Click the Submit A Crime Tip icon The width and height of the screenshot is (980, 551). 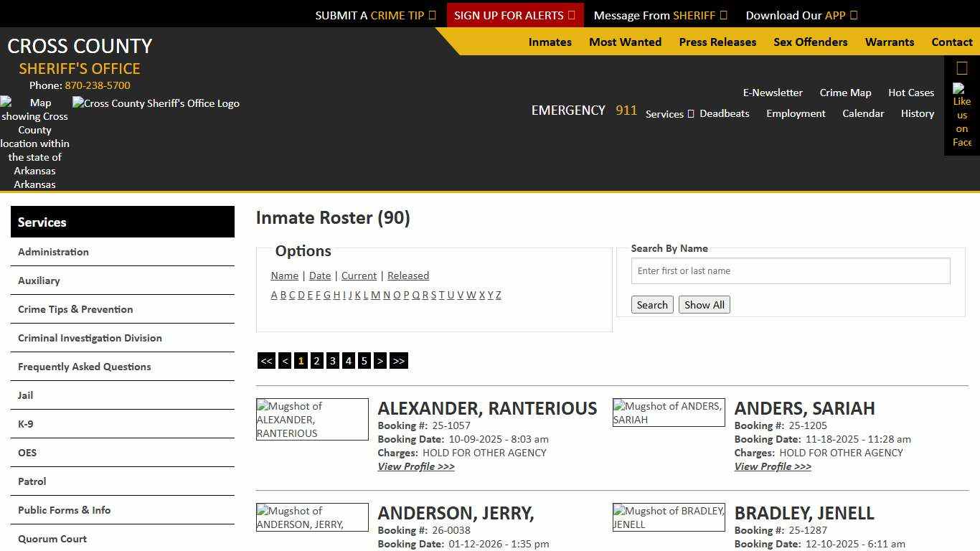point(432,14)
